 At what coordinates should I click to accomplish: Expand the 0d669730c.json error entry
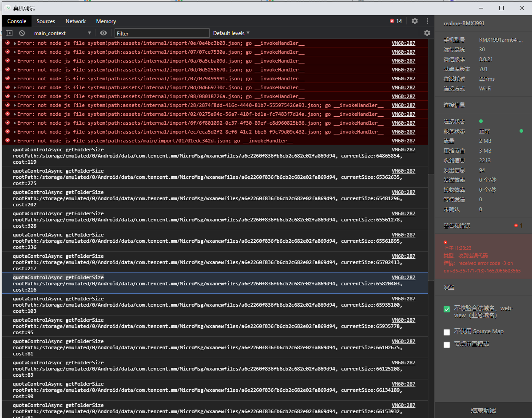15,87
